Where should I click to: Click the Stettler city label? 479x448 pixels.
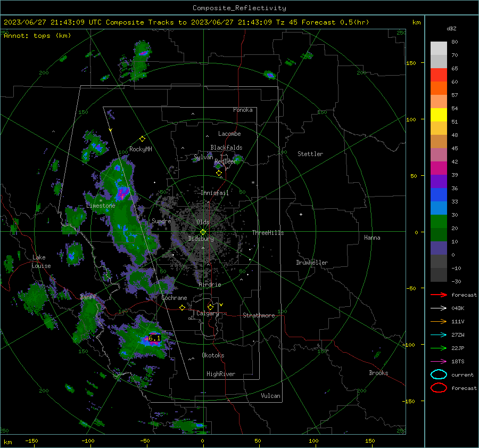tap(310, 154)
